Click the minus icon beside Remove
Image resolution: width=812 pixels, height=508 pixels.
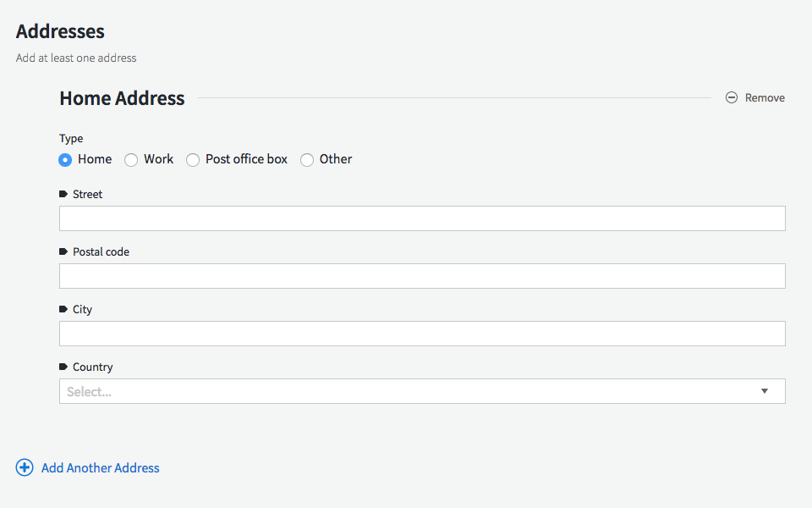click(x=731, y=97)
